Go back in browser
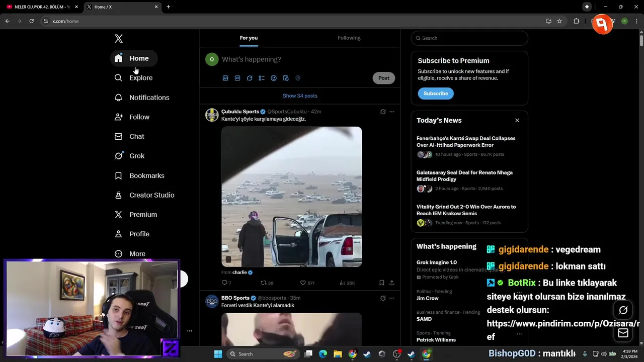Viewport: 644px width, 362px height. (7, 21)
